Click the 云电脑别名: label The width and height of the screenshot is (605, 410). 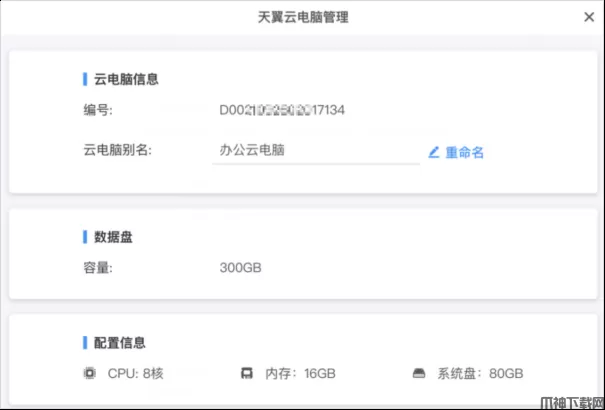118,150
